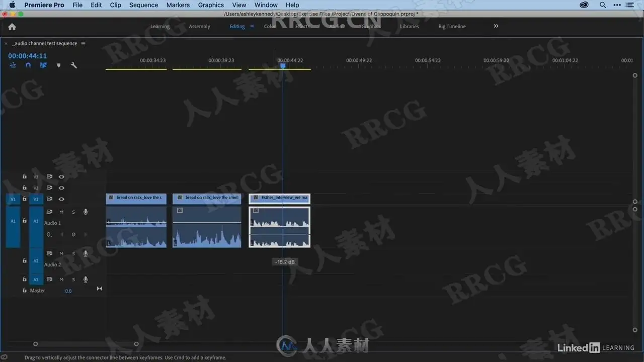Add a marker with the marker icon
The height and width of the screenshot is (362, 644).
[59, 65]
